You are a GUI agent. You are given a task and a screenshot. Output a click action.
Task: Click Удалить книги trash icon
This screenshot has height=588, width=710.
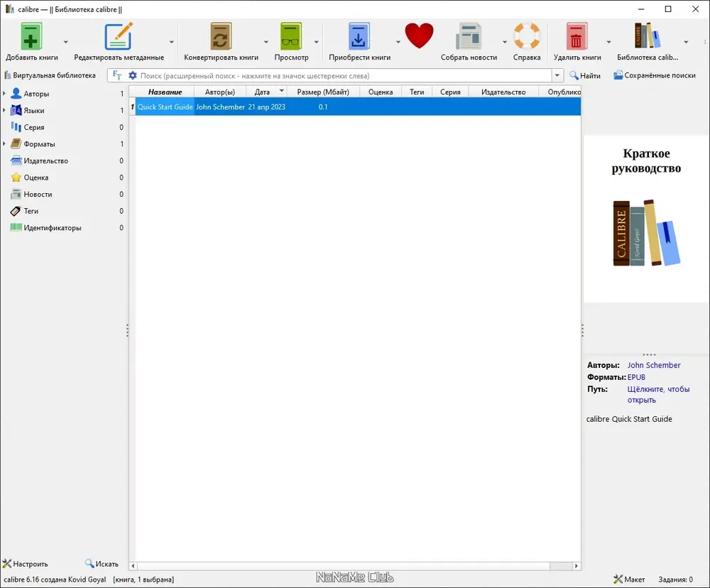coord(577,36)
